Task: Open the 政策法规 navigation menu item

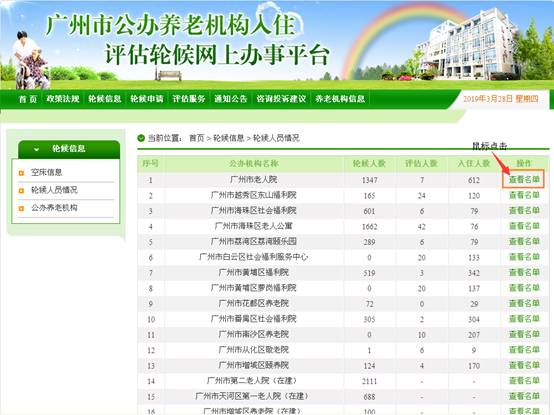Action: [63, 99]
